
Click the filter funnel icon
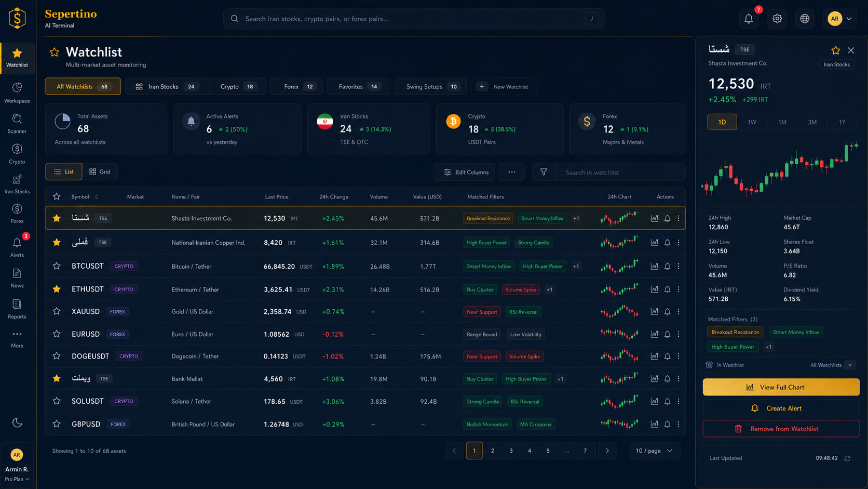(544, 172)
